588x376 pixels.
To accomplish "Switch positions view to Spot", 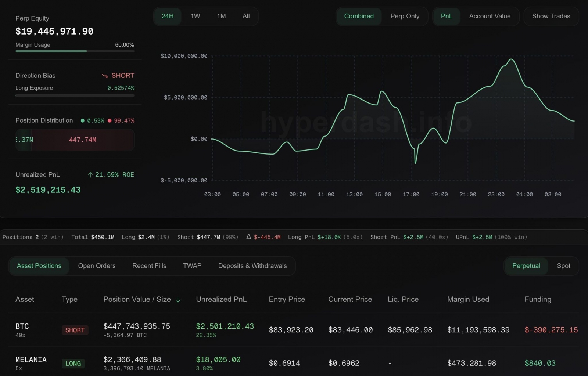I will (563, 266).
